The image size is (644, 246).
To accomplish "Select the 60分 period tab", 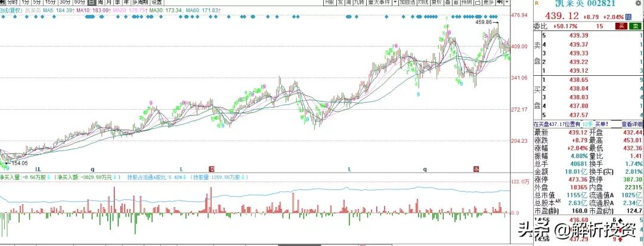I will point(80,2).
